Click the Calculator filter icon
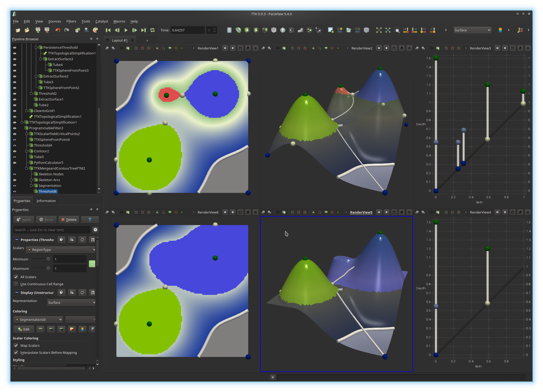Screen dimensions: 543x392 (x=229, y=30)
